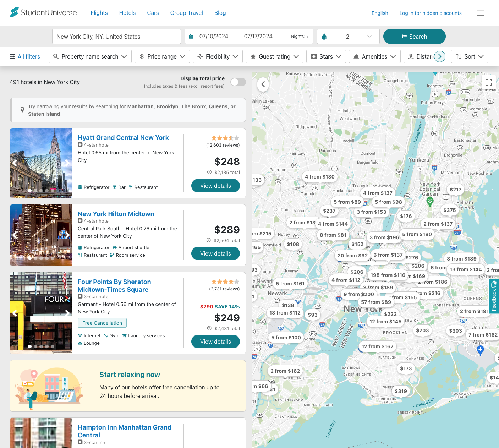View details for Four Points By Sheraton
Image resolution: width=499 pixels, height=448 pixels.
(x=215, y=342)
